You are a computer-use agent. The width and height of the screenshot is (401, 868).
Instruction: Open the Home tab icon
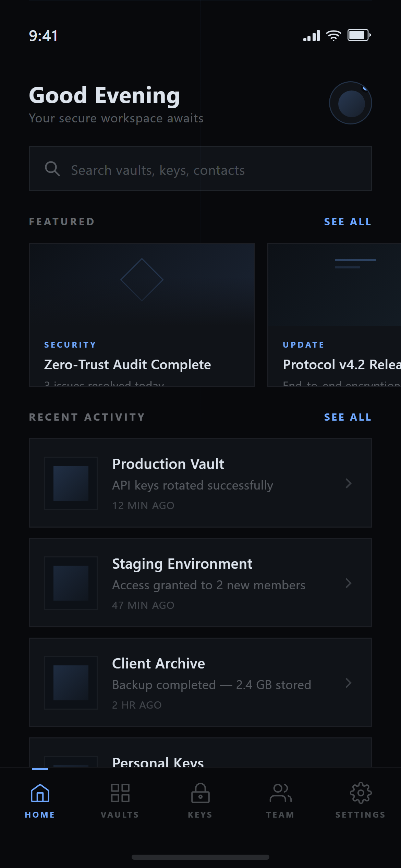(x=40, y=793)
